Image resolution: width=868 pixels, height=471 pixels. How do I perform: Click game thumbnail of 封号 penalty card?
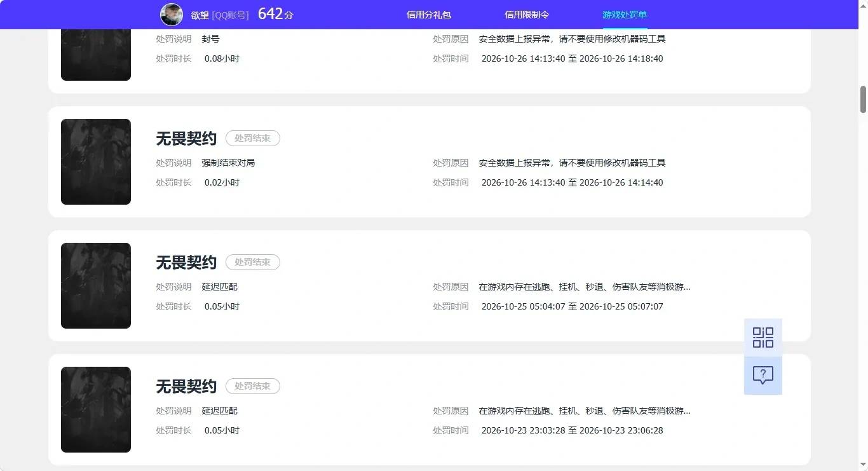pos(96,55)
